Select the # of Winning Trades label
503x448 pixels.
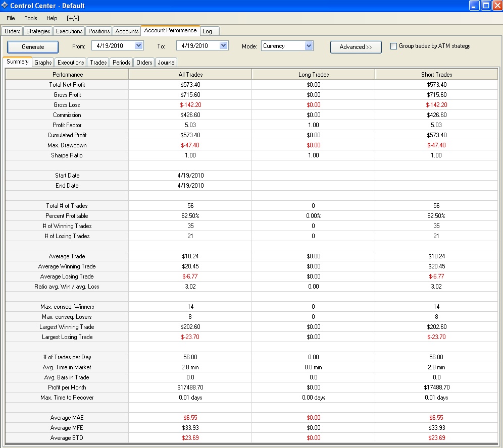[67, 226]
